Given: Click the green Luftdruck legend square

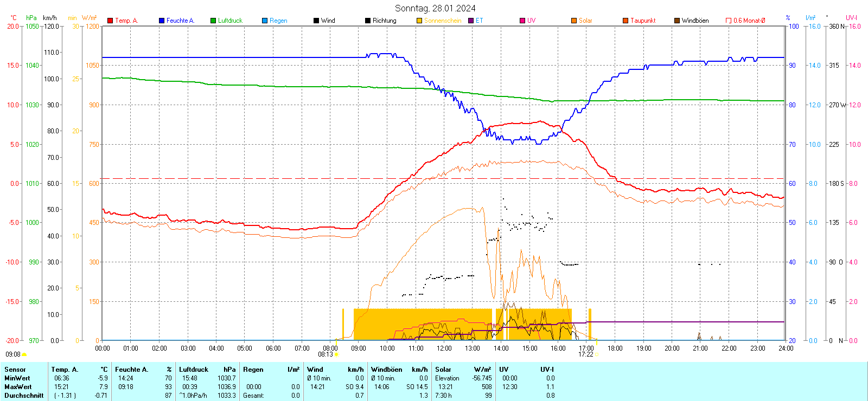Looking at the screenshot, I should click(x=213, y=21).
